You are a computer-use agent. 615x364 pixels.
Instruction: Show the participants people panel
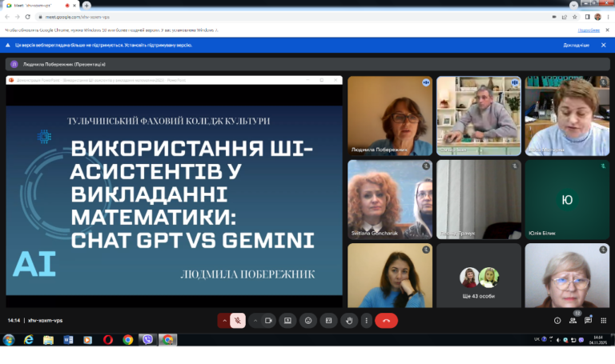click(573, 321)
